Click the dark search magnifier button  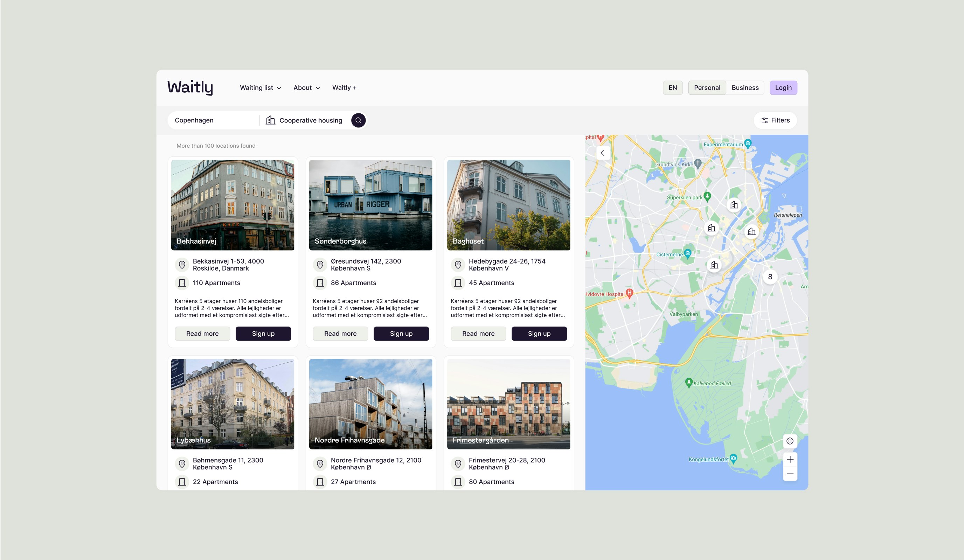coord(358,120)
